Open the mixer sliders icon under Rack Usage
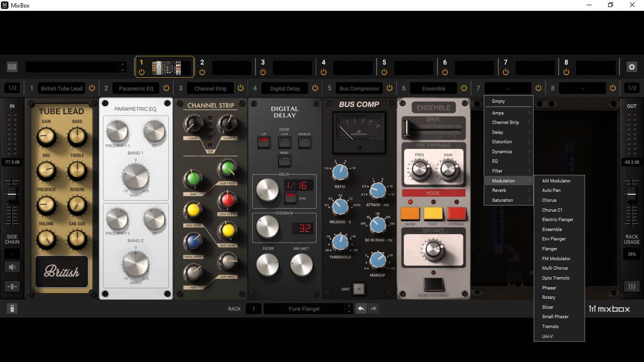The image size is (644, 362). click(x=632, y=286)
